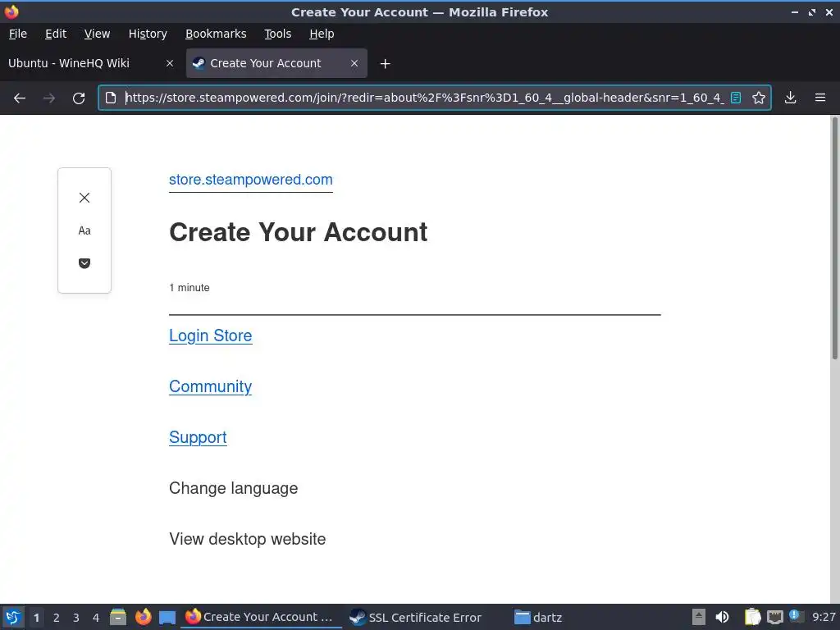Screen dimensions: 840x630
Task: Switch to SSL Certificate Error window
Action: (x=416, y=617)
